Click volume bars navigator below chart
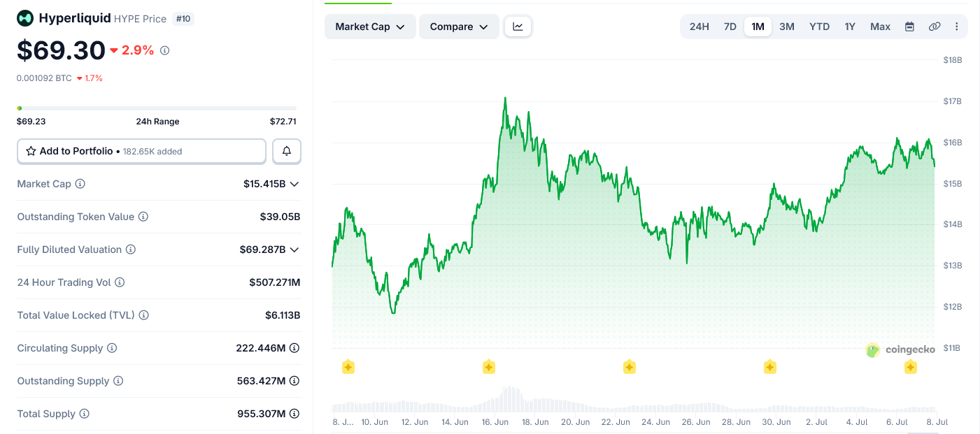The image size is (980, 434). (634, 400)
